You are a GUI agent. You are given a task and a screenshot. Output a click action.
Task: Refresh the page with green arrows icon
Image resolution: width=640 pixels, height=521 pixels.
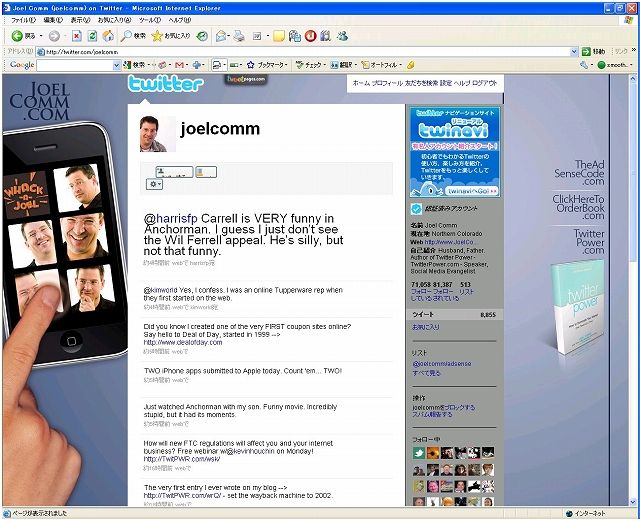point(92,36)
